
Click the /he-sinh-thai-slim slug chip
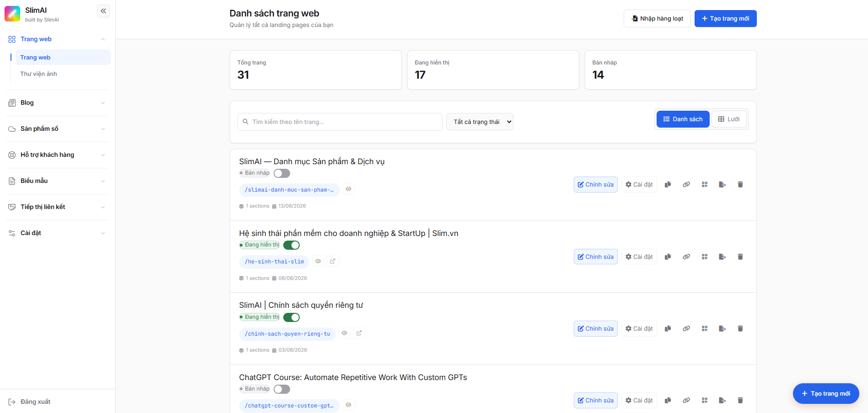tap(274, 261)
